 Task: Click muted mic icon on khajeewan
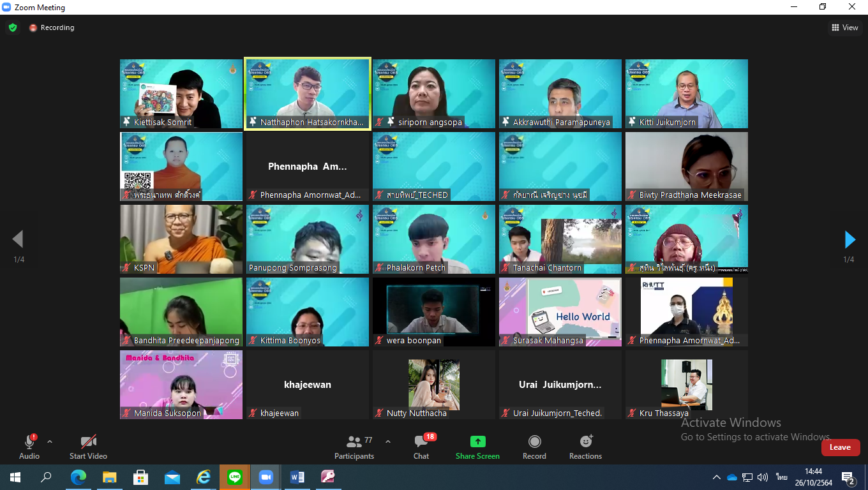[253, 413]
